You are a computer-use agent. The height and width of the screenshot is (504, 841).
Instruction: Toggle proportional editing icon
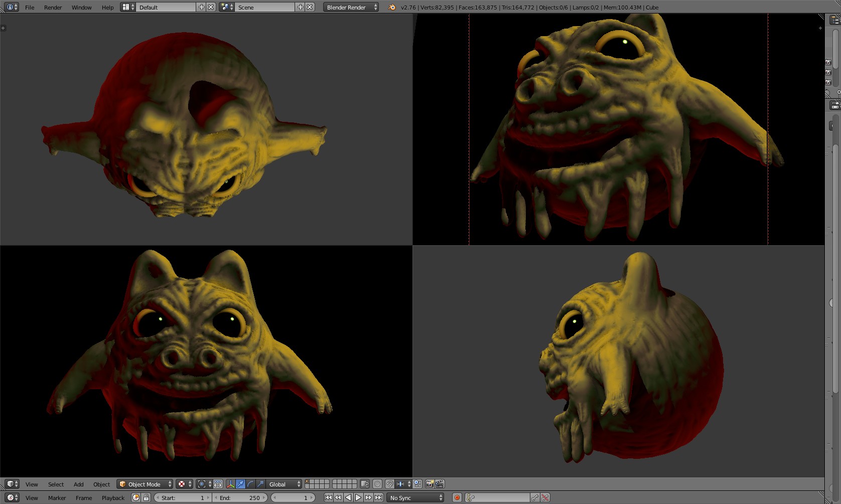(x=377, y=484)
